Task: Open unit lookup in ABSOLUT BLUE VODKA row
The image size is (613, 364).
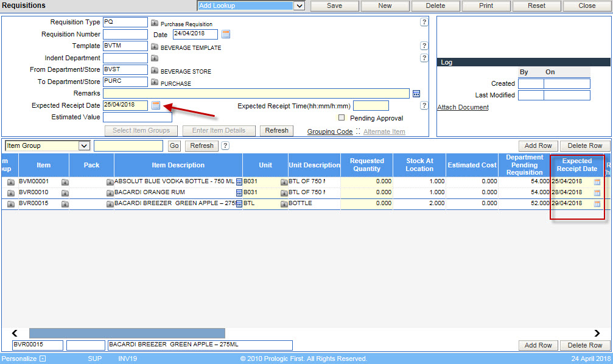Action: [284, 182]
